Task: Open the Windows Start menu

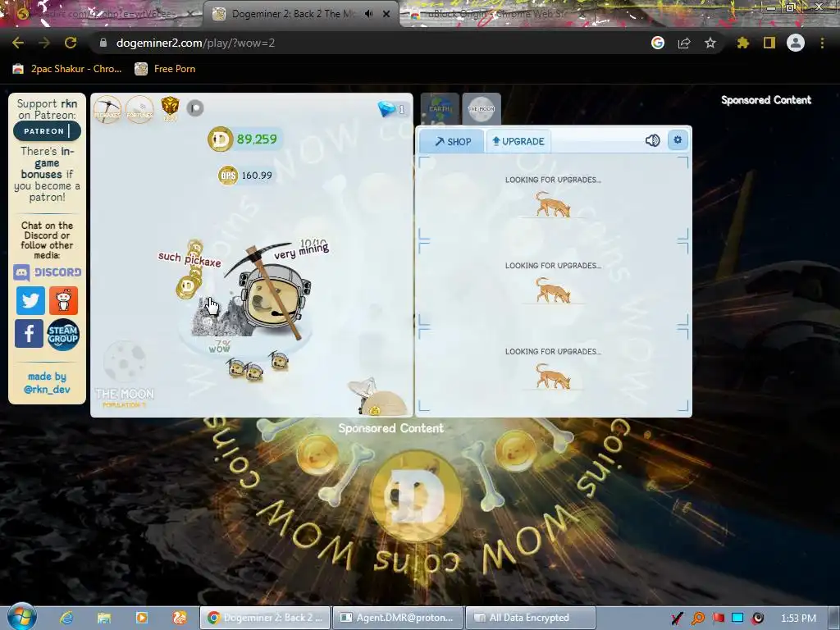Action: point(21,617)
